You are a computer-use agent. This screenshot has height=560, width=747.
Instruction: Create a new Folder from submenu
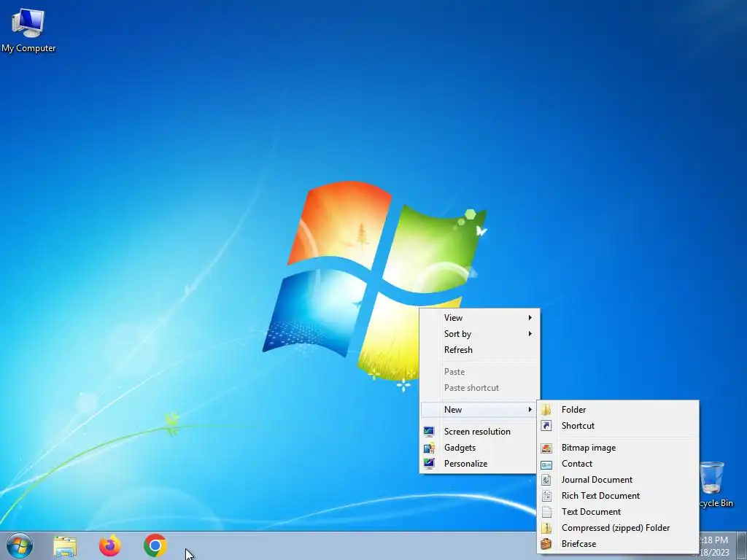618,410
